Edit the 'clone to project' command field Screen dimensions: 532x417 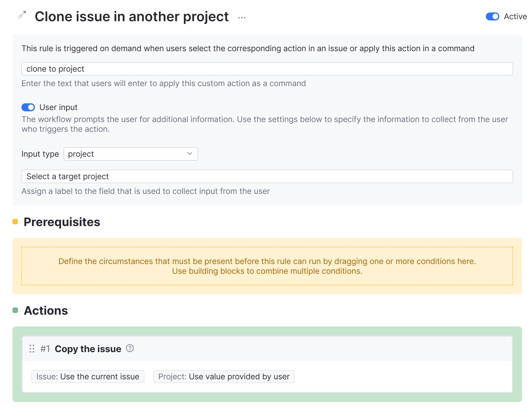pos(267,69)
